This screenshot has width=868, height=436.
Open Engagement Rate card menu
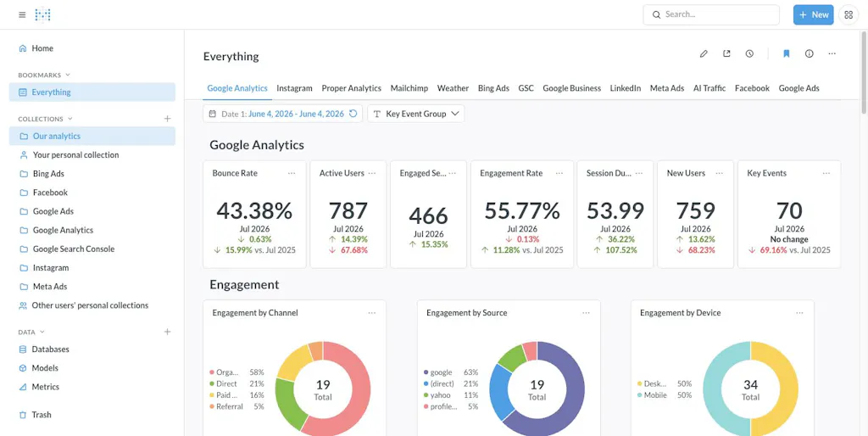559,173
